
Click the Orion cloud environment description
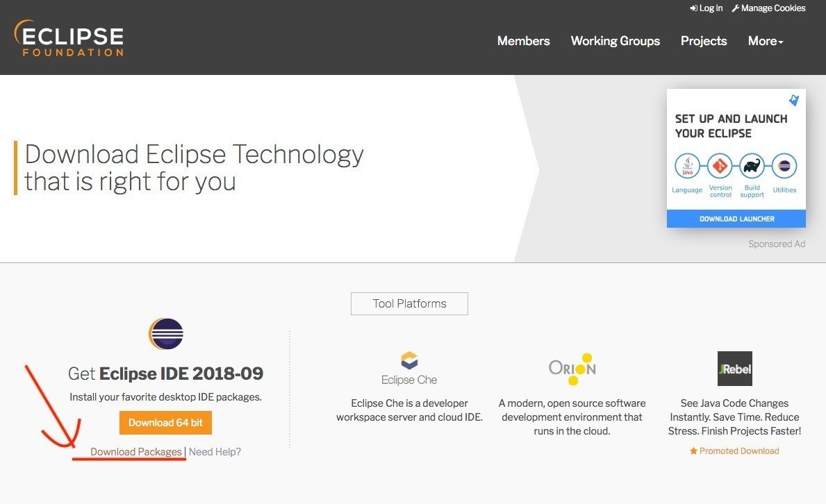click(x=572, y=417)
